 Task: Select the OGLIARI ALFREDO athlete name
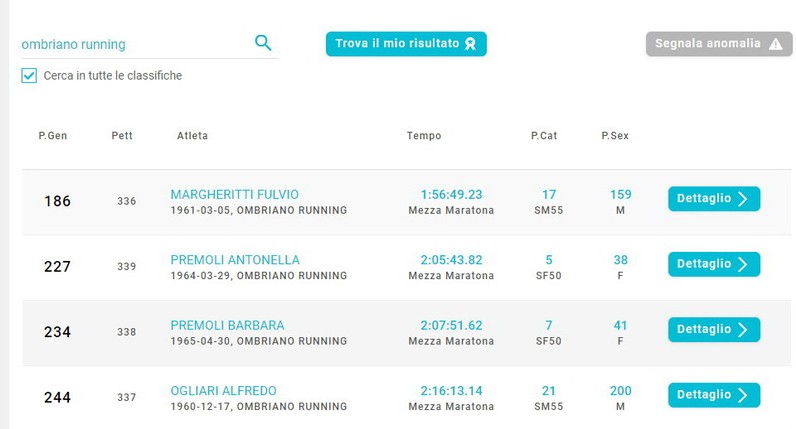223,391
